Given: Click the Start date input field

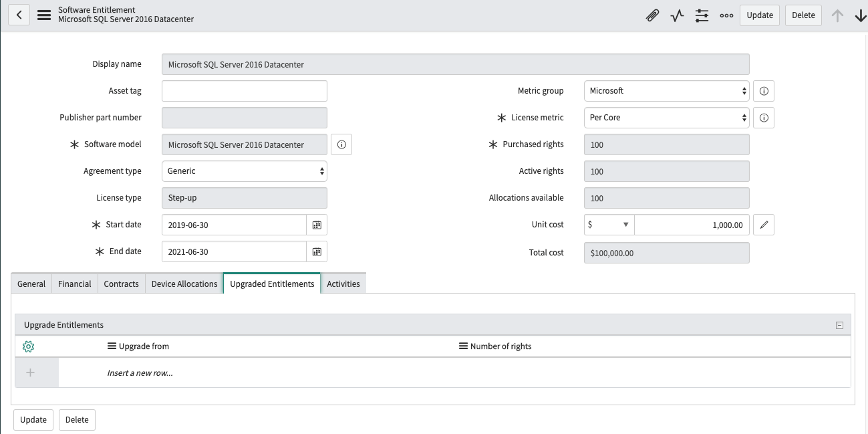Looking at the screenshot, I should coord(234,225).
